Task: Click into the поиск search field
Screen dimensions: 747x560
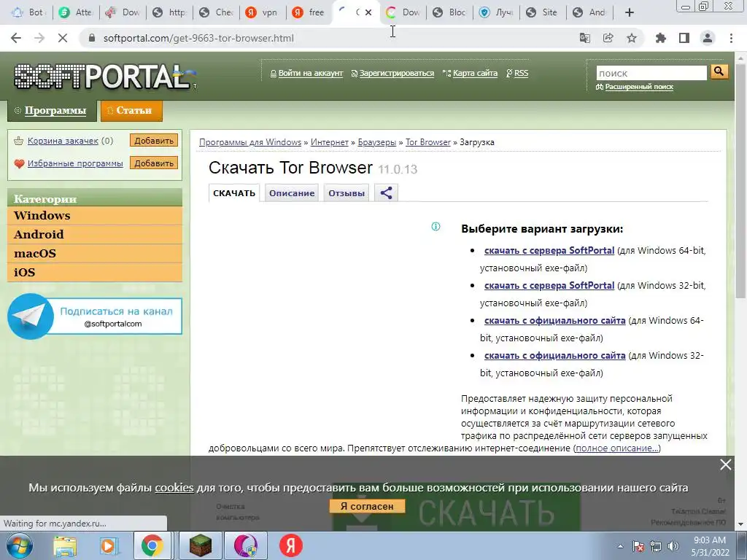Action: click(x=651, y=73)
